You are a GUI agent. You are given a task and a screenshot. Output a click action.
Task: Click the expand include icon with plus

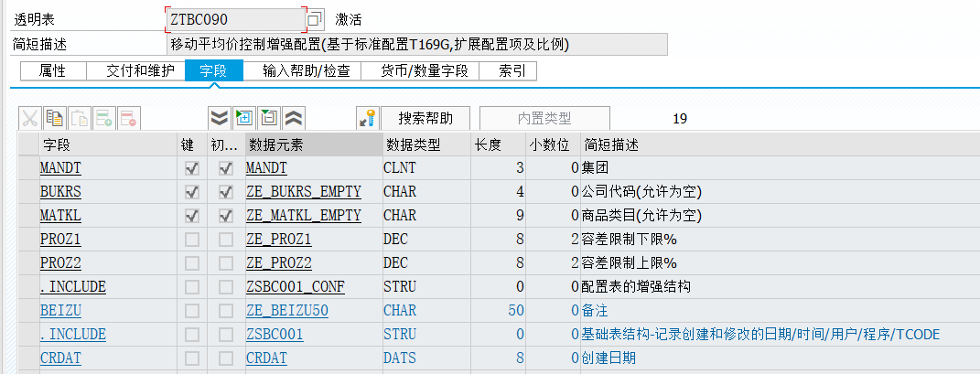(x=244, y=118)
